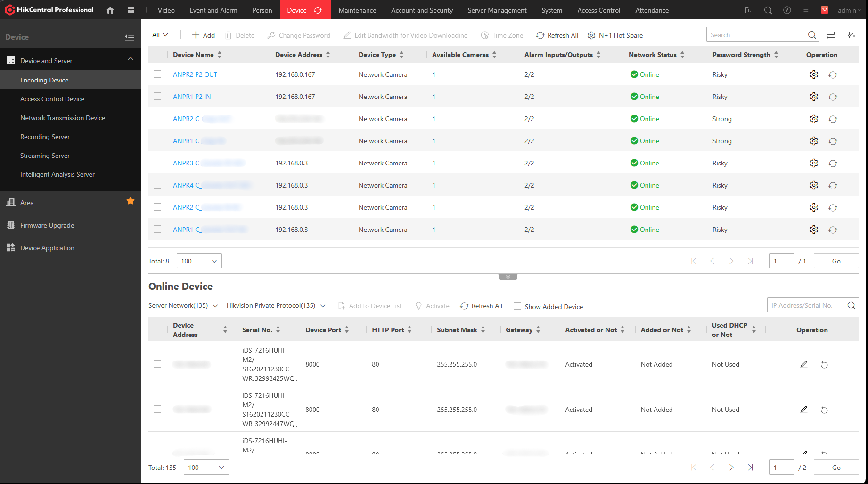Select all devices header checkbox
Viewport: 868px width, 484px height.
tap(157, 55)
